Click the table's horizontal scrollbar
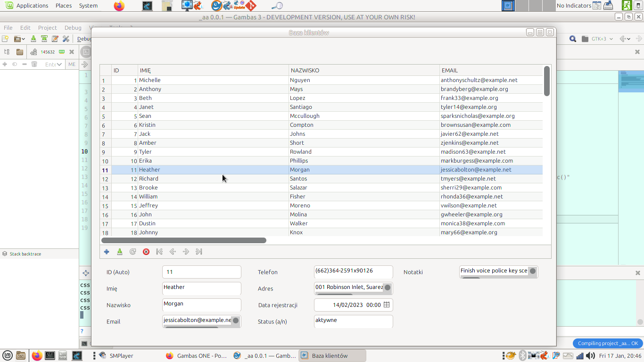Image resolution: width=644 pixels, height=362 pixels. tap(184, 240)
